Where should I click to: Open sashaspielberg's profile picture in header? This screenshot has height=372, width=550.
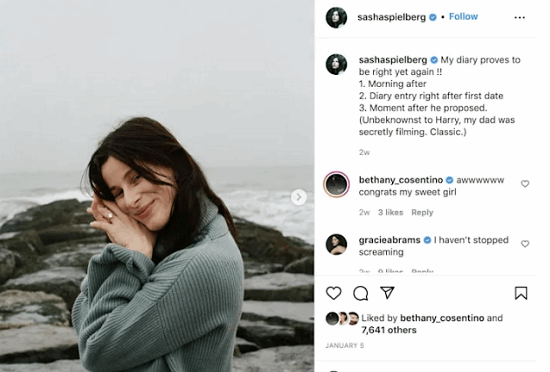pos(336,17)
